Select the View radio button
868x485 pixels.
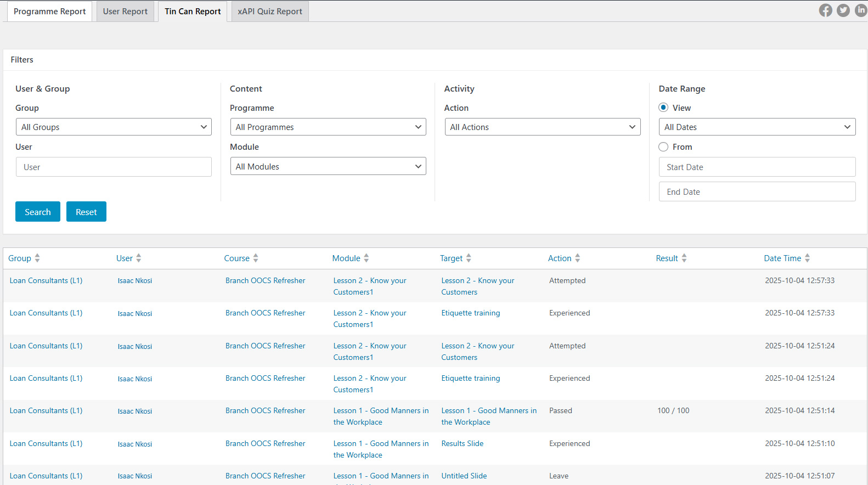(663, 108)
